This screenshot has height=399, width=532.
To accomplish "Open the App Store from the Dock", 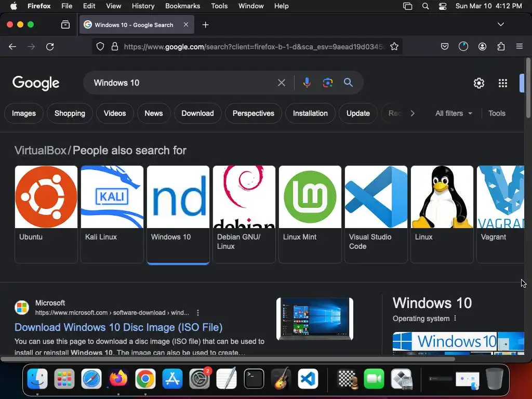I will pos(172,379).
